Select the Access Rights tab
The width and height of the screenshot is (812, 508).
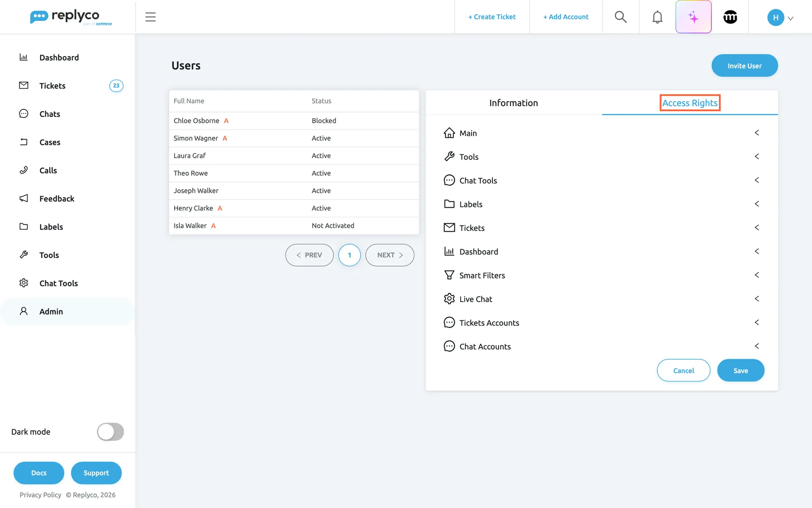(690, 103)
